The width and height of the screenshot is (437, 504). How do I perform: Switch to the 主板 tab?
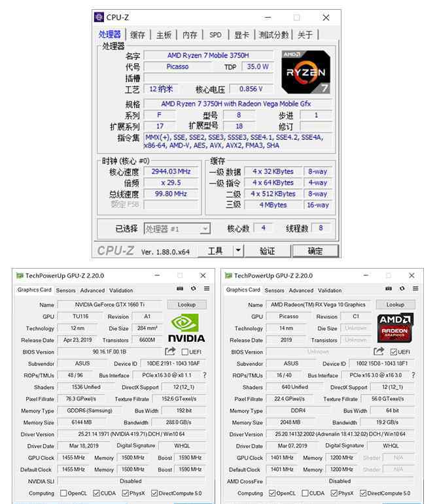[x=164, y=35]
